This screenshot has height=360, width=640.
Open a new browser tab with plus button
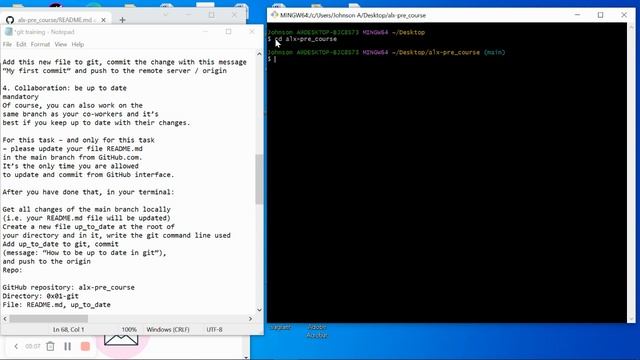click(x=122, y=20)
